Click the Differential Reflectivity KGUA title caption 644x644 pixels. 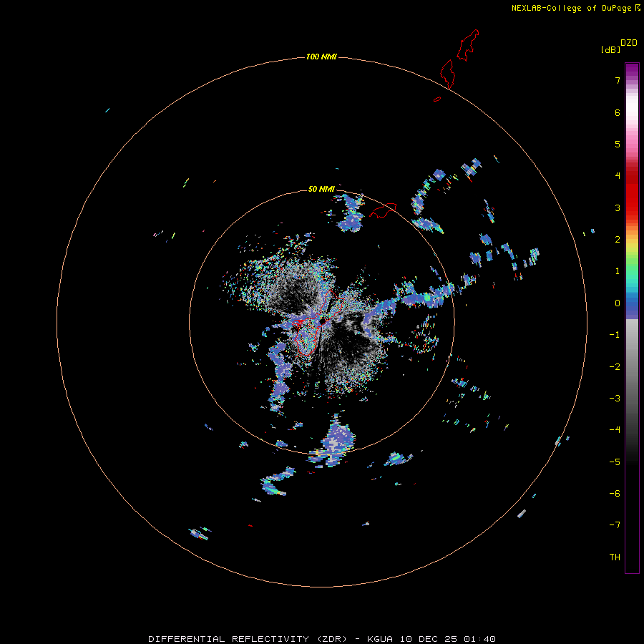point(322,639)
